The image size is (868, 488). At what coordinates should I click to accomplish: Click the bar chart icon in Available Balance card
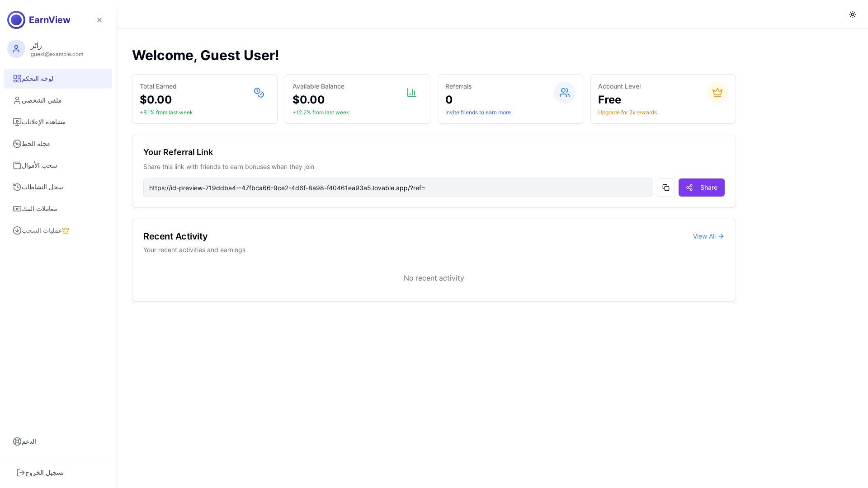coord(412,93)
